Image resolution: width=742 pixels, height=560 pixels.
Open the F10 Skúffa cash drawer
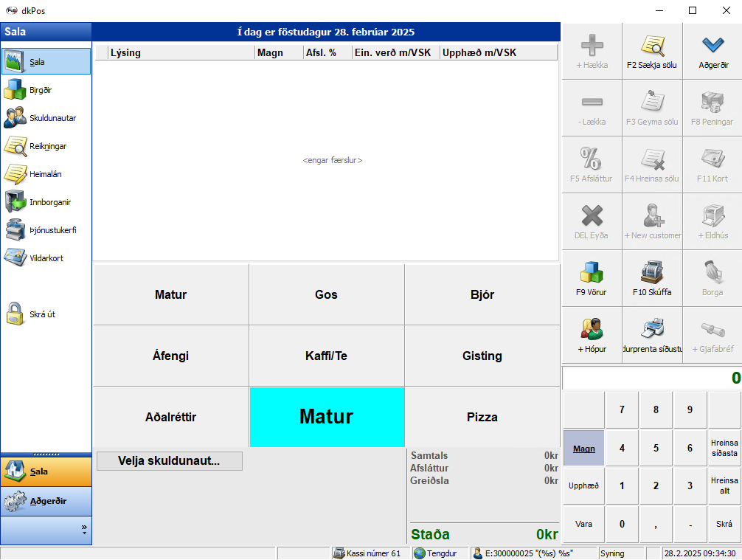[651, 273]
